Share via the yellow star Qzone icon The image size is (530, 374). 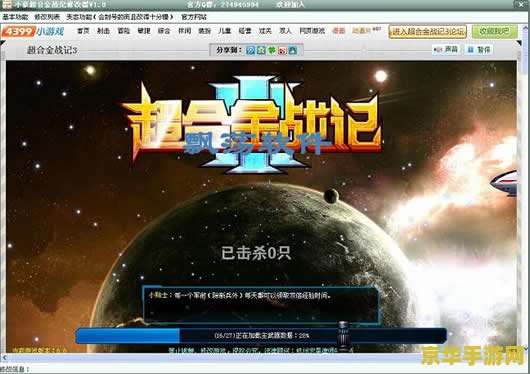click(261, 50)
